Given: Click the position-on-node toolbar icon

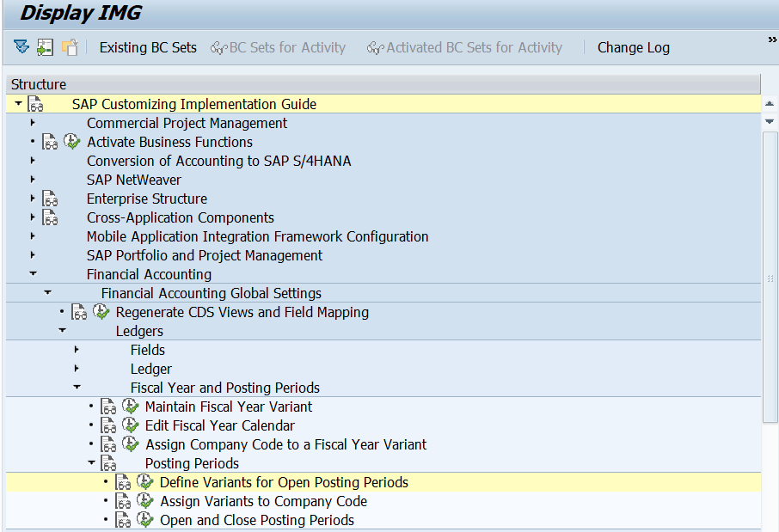Looking at the screenshot, I should [46, 47].
